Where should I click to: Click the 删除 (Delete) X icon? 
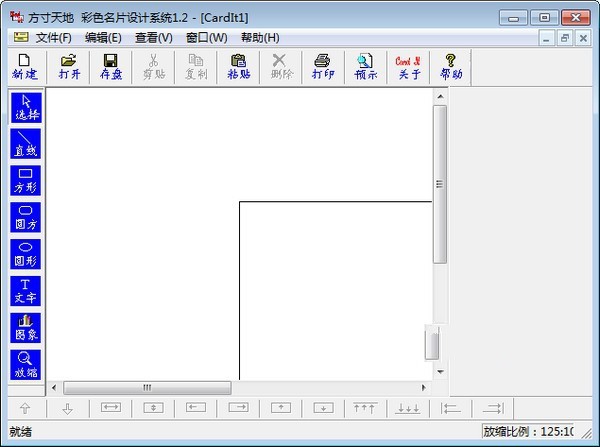[x=281, y=67]
